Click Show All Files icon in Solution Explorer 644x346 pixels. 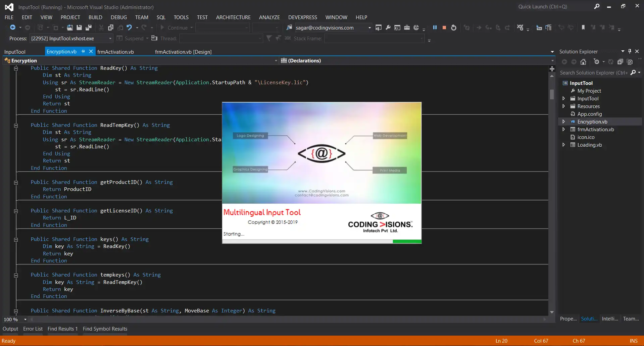(630, 62)
